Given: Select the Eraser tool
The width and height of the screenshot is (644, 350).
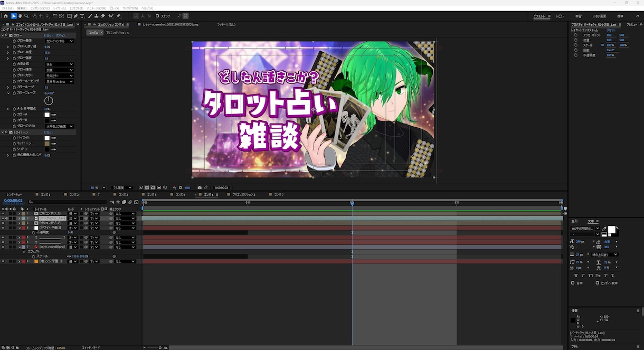Looking at the screenshot, I should 102,16.
